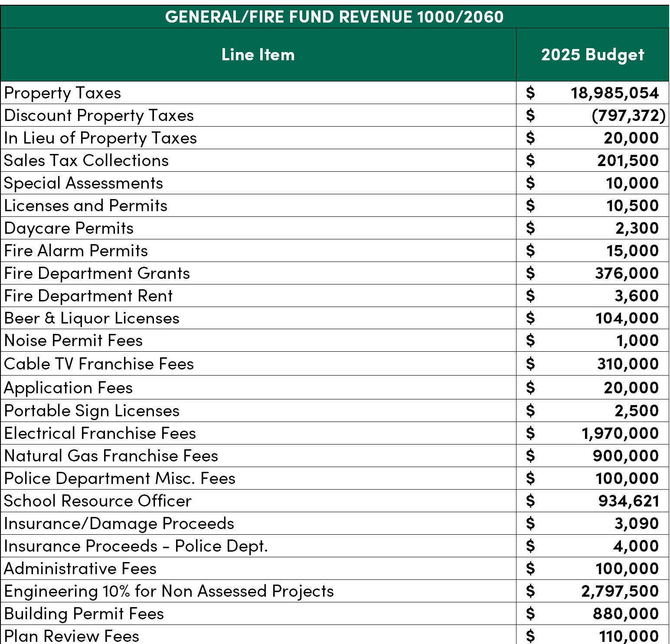Screen dimensions: 670x644
Task: Select 'Special Assessments' label
Action: click(x=84, y=183)
